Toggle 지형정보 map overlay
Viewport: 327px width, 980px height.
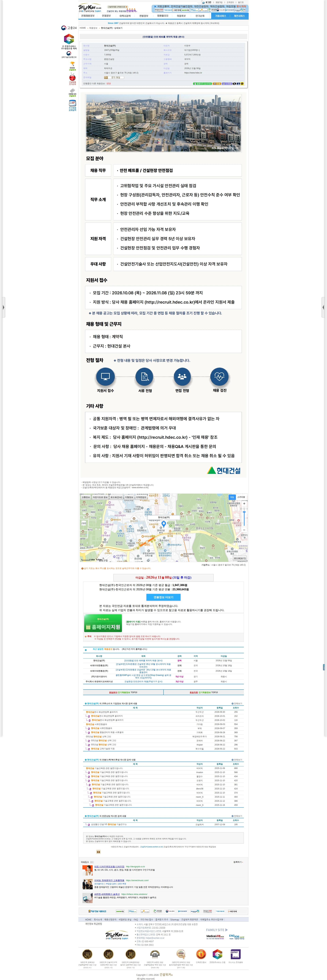(129, 497)
